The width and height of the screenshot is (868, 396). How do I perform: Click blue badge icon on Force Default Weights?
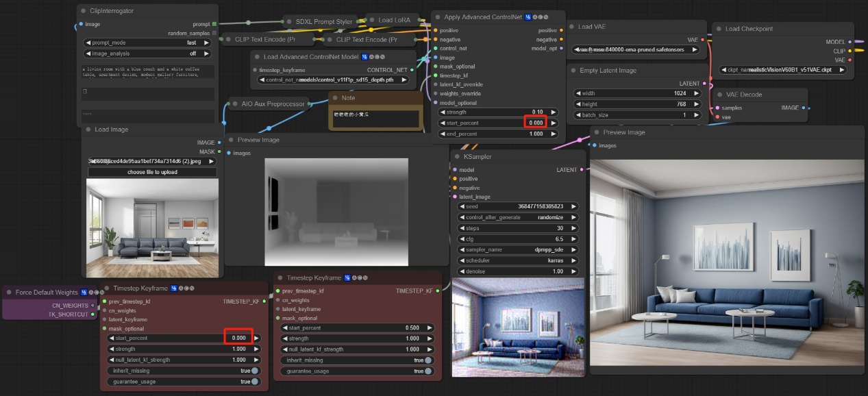pyautogui.click(x=84, y=293)
